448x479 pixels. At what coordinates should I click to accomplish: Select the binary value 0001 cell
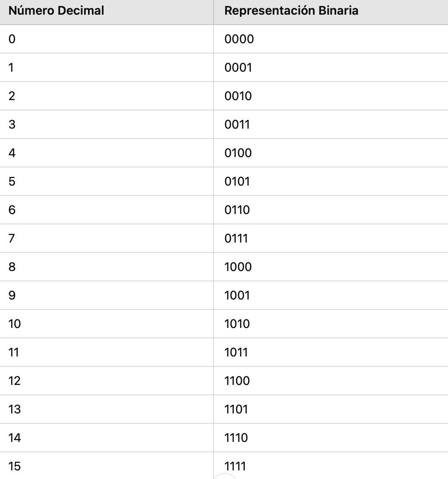(x=238, y=68)
